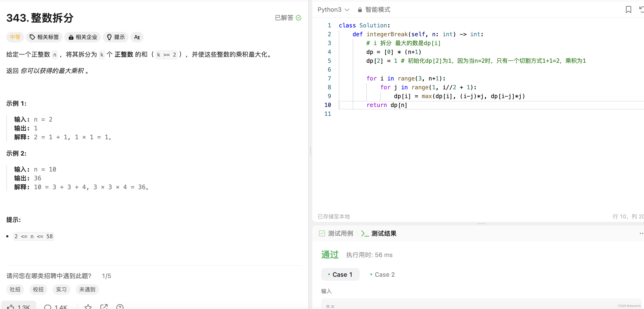The height and width of the screenshot is (309, 644).
Task: Show the 提示 hint button
Action: 116,37
